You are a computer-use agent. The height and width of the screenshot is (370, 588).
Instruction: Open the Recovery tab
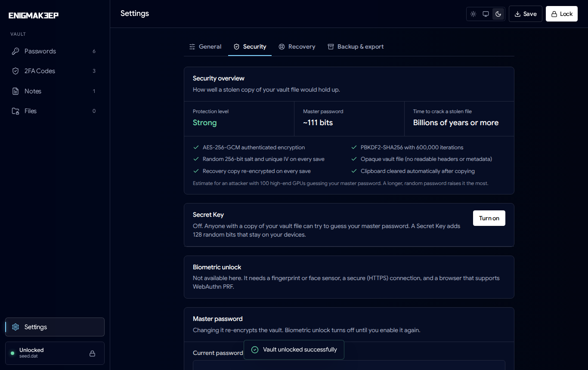[297, 46]
